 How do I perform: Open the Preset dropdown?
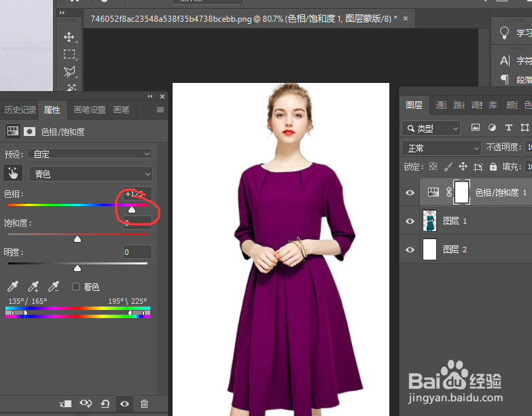point(90,154)
